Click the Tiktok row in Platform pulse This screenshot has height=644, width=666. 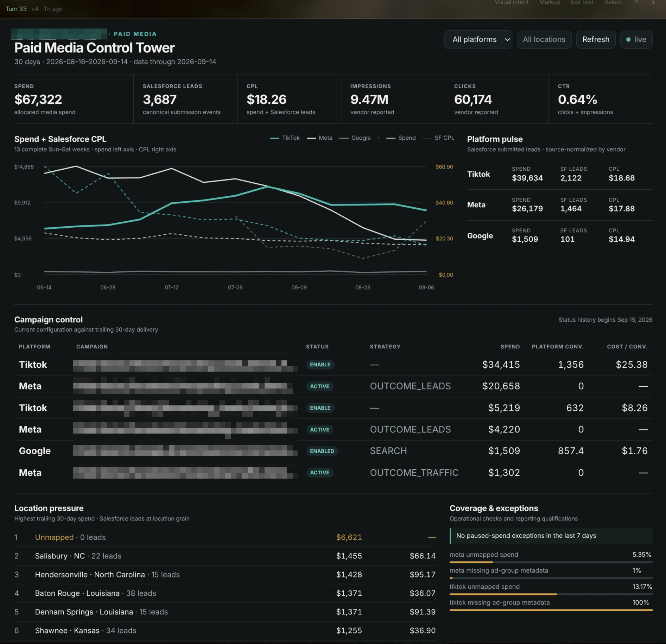560,174
